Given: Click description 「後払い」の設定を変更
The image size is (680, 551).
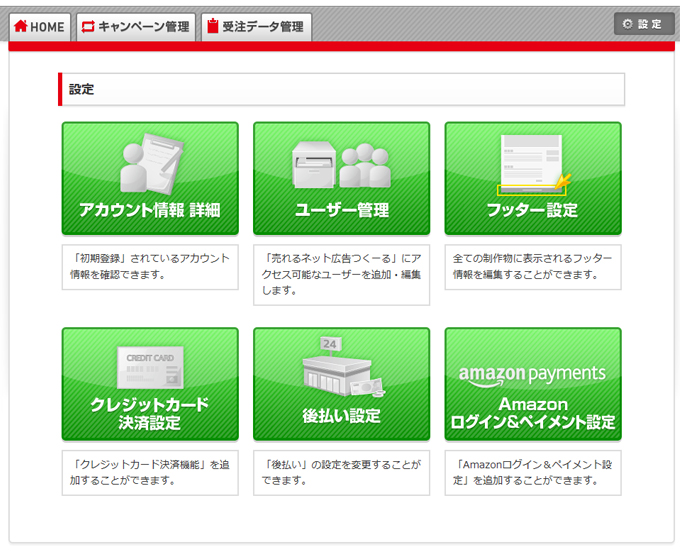Looking at the screenshot, I should (x=342, y=473).
